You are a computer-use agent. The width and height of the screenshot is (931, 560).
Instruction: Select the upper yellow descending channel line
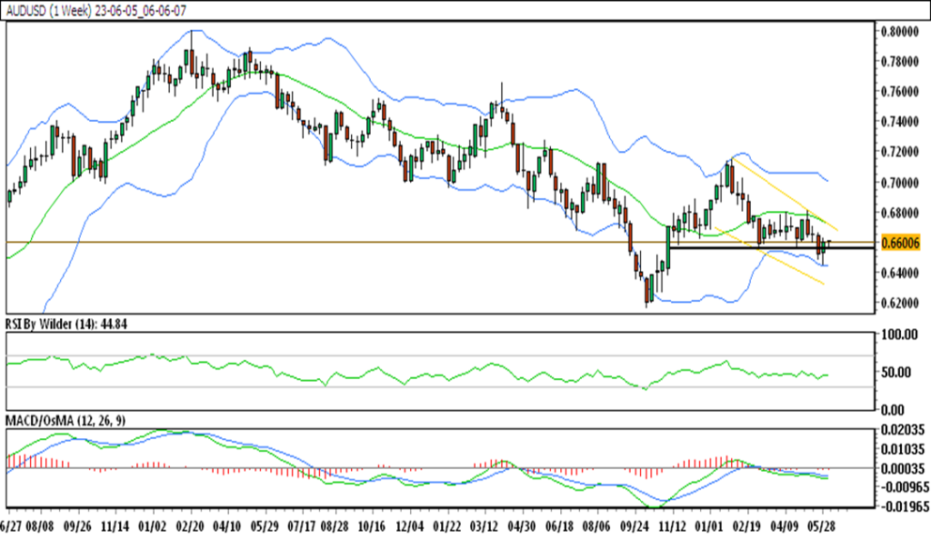785,195
